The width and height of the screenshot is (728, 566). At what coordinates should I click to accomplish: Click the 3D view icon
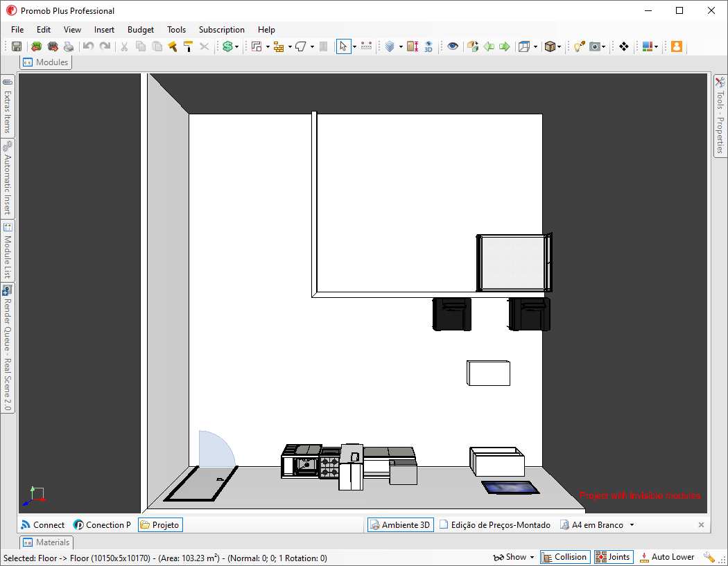[428, 46]
